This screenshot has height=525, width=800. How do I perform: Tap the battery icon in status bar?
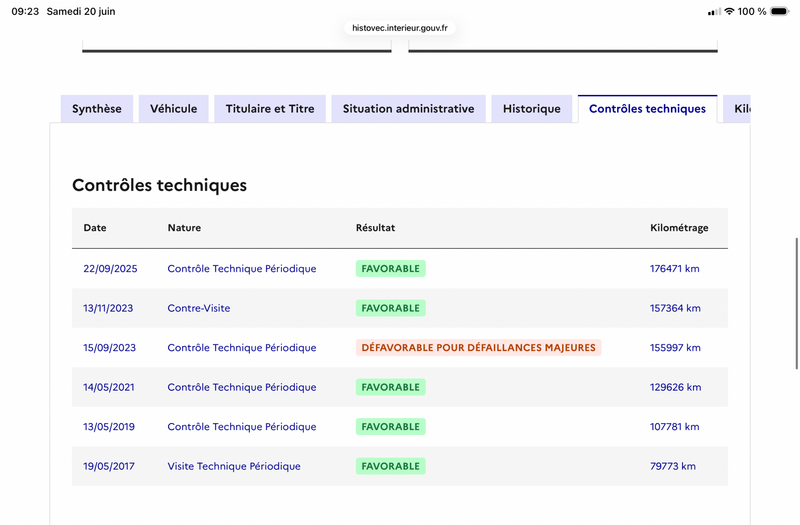pyautogui.click(x=779, y=11)
